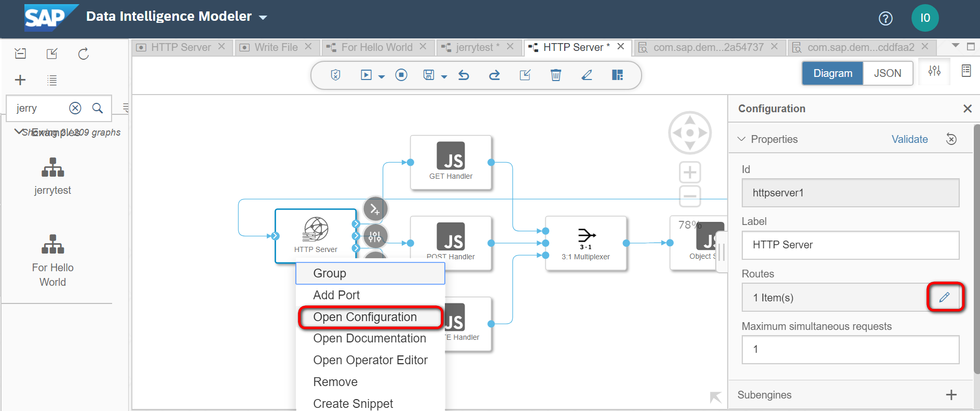Image resolution: width=980 pixels, height=411 pixels.
Task: Click the Redo arrow icon
Action: click(494, 75)
